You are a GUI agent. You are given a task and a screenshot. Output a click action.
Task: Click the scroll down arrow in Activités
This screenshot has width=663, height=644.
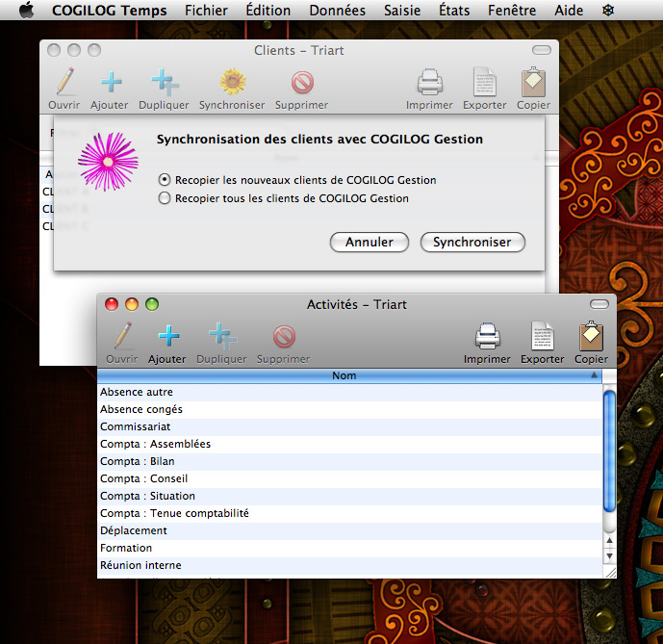coord(609,556)
